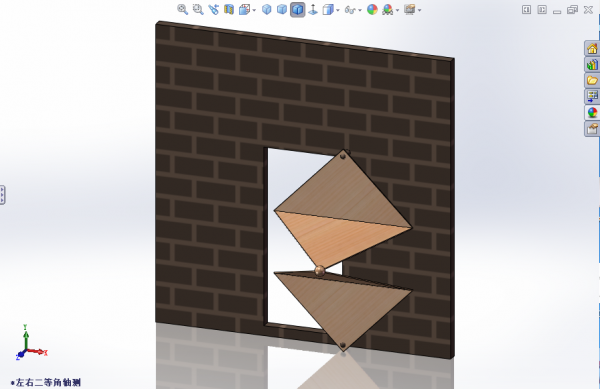600x389 pixels.
Task: Toggle the Section View tool
Action: click(229, 10)
